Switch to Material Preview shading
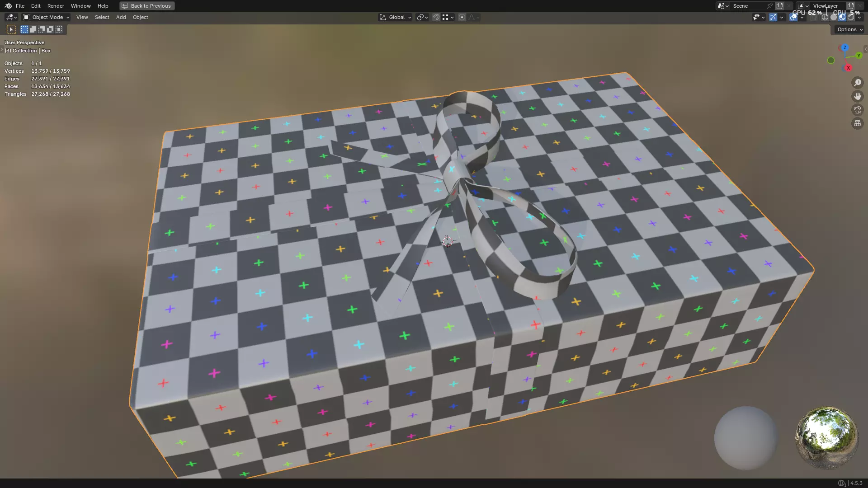Viewport: 868px width, 488px height. click(842, 17)
